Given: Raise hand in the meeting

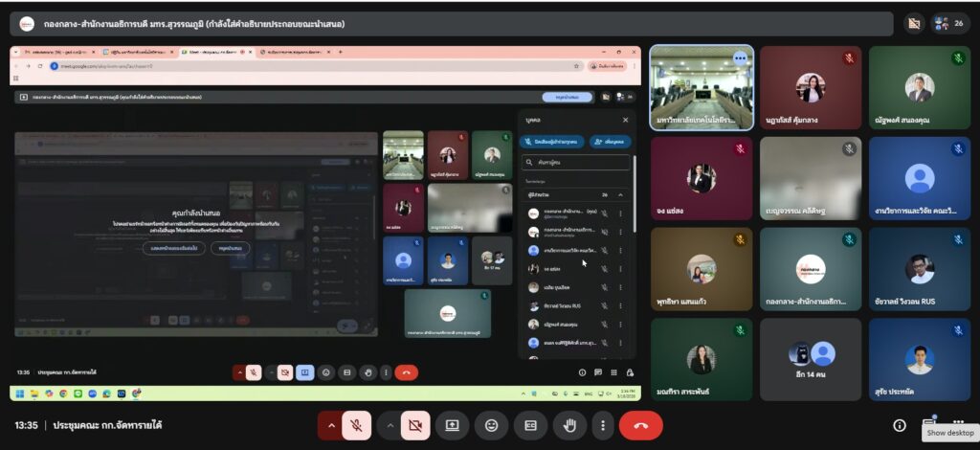Looking at the screenshot, I should (569, 425).
